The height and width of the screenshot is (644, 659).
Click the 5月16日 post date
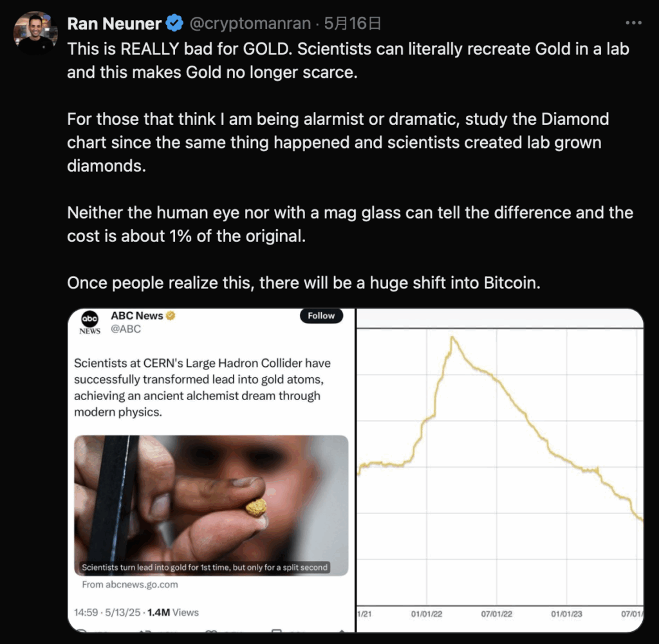click(x=353, y=24)
